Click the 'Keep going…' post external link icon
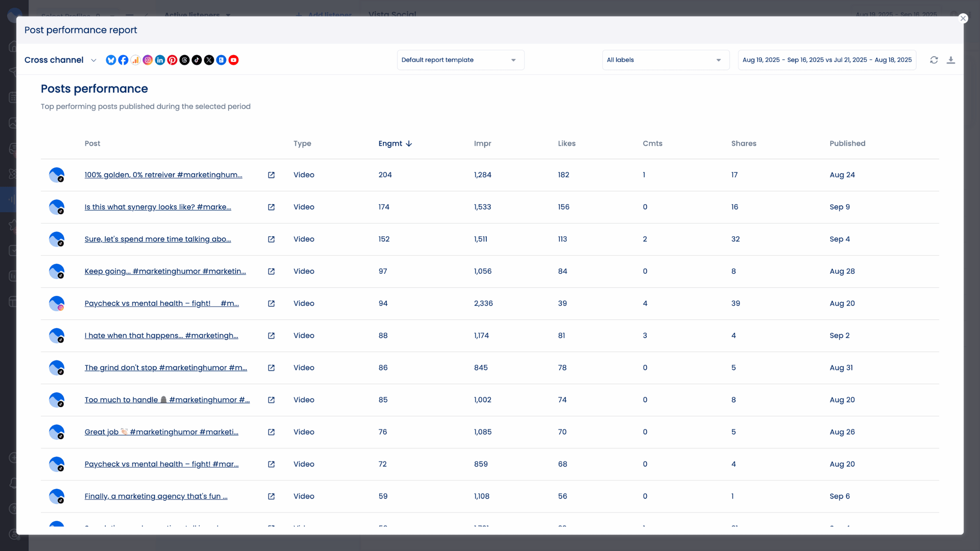 pos(272,271)
